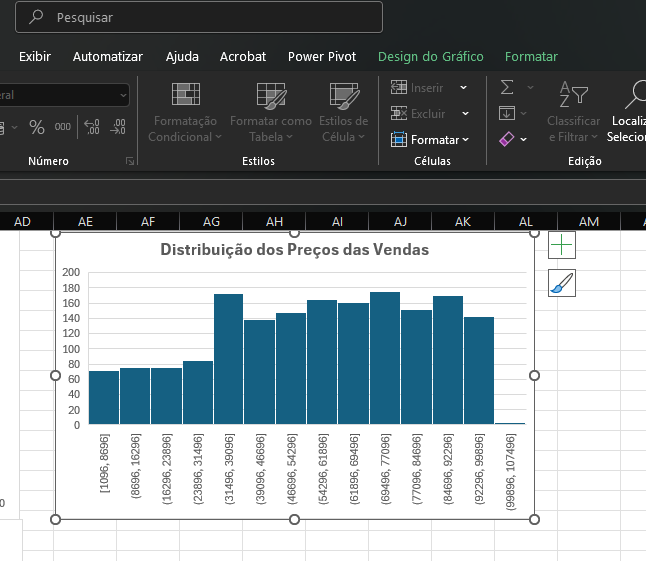Increase decimal places

[91, 127]
